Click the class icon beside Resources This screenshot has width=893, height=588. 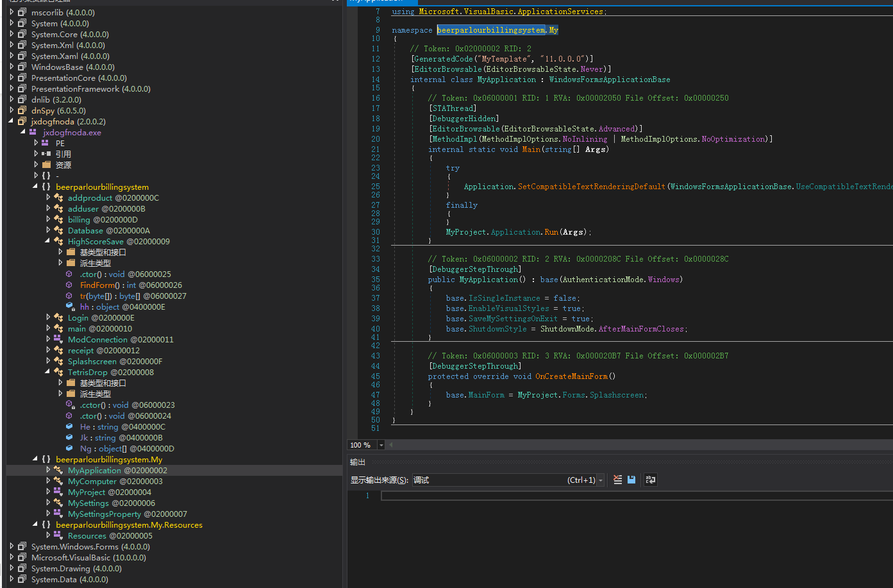tap(58, 535)
